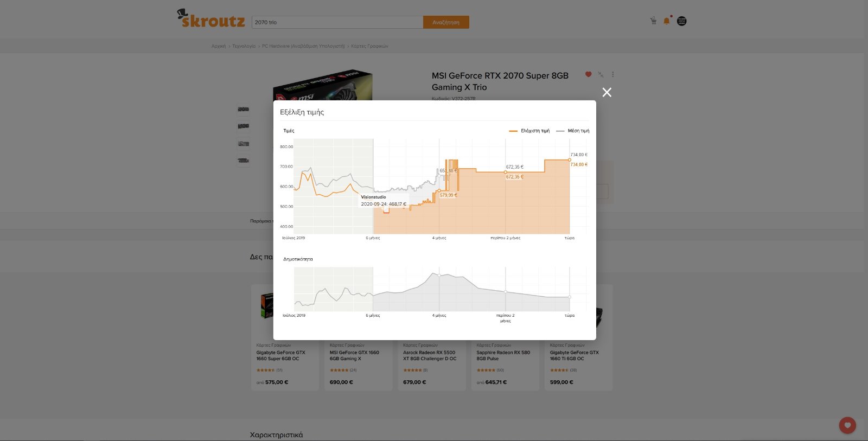
Task: Click the floating red heart button
Action: 847,425
